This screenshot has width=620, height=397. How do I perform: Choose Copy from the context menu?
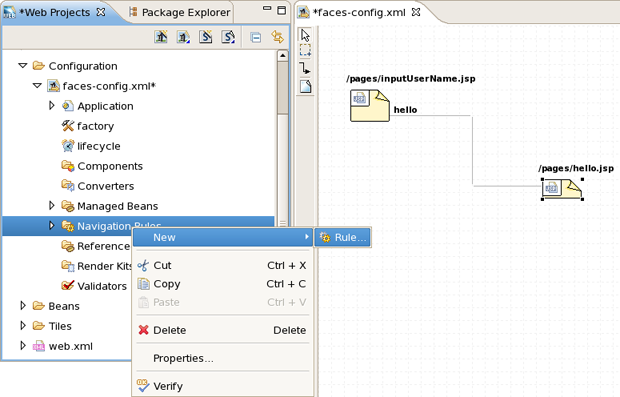click(222, 284)
